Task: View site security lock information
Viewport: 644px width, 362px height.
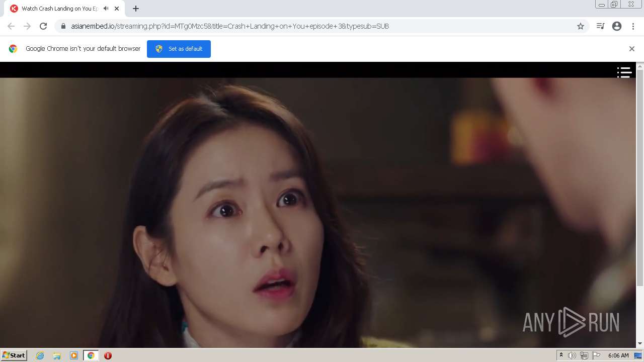Action: click(x=63, y=26)
